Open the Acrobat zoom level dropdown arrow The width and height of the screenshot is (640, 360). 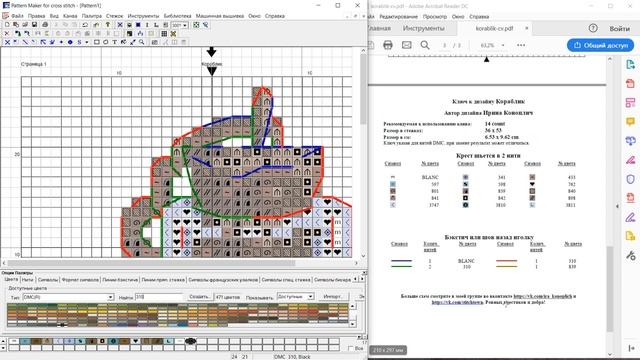tap(503, 45)
